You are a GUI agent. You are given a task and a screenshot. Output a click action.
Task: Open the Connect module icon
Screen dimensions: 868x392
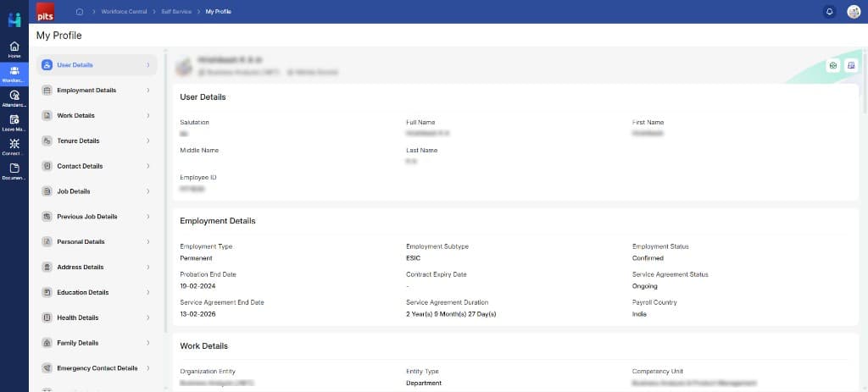tap(14, 147)
